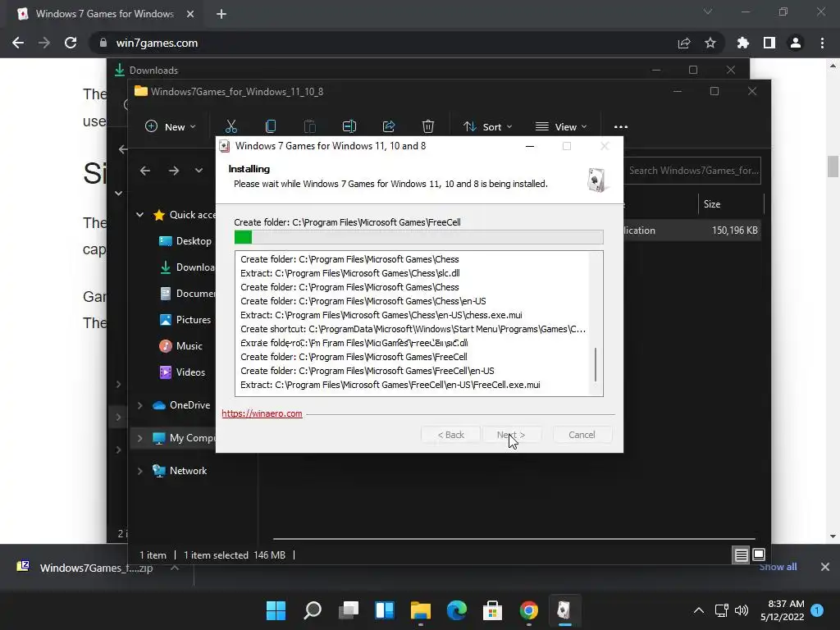This screenshot has width=840, height=630.
Task: Click Explorer forward navigation arrow
Action: point(174,171)
